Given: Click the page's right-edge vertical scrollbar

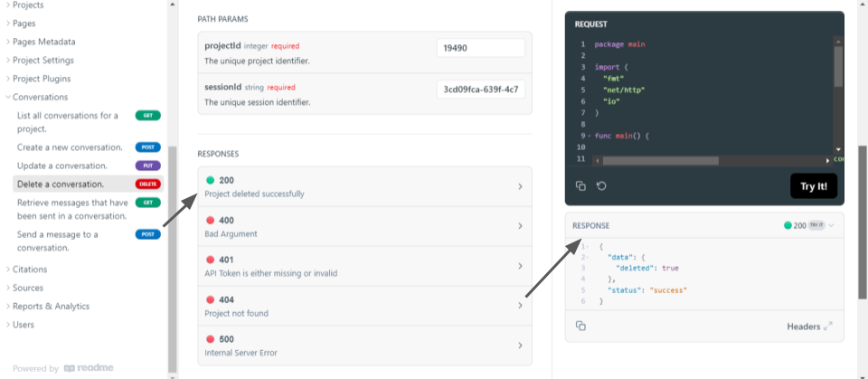Looking at the screenshot, I should (x=863, y=222).
